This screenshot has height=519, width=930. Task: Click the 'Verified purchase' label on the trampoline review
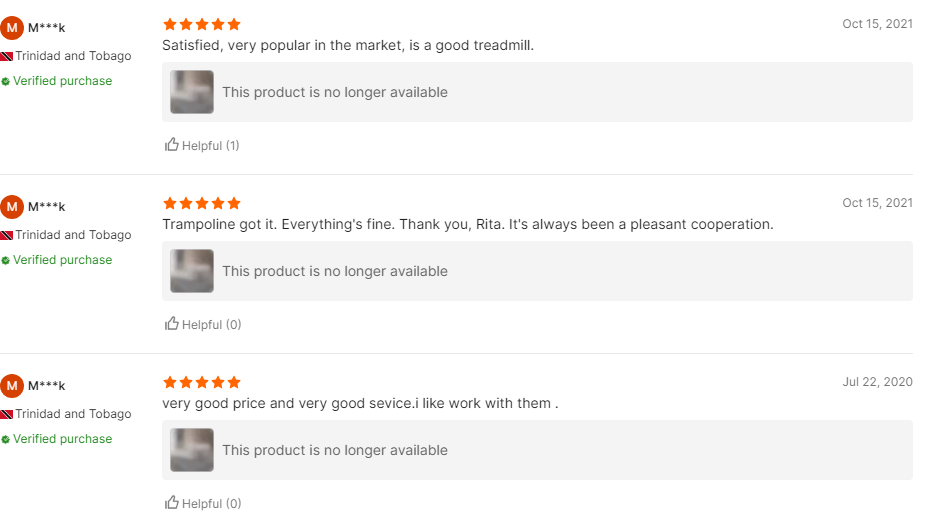tap(62, 260)
